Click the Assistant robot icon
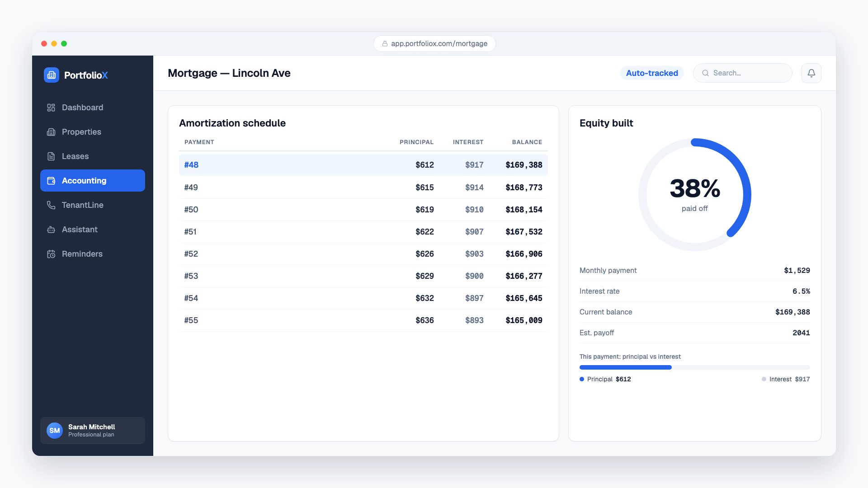The height and width of the screenshot is (488, 868). (51, 230)
